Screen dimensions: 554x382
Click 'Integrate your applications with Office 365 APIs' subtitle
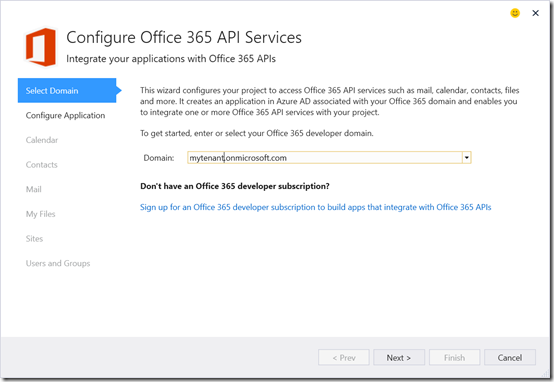[171, 59]
